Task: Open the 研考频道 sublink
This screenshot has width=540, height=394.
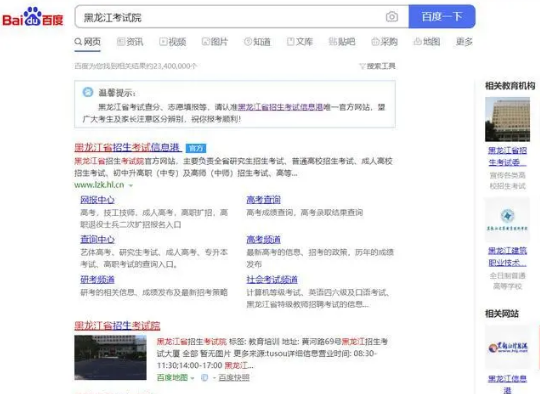Action: point(97,280)
